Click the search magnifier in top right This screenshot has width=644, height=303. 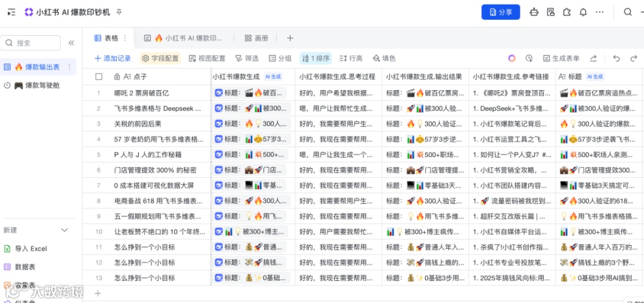pyautogui.click(x=627, y=13)
